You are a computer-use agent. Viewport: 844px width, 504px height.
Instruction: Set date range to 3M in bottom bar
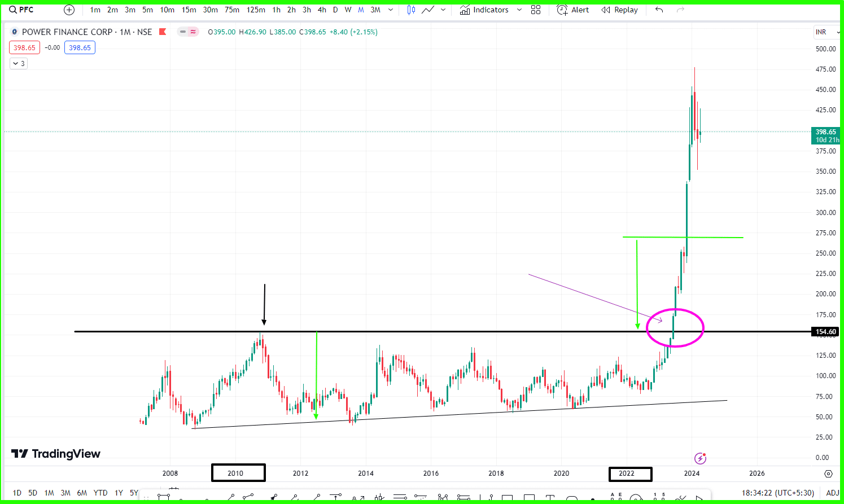(x=65, y=493)
